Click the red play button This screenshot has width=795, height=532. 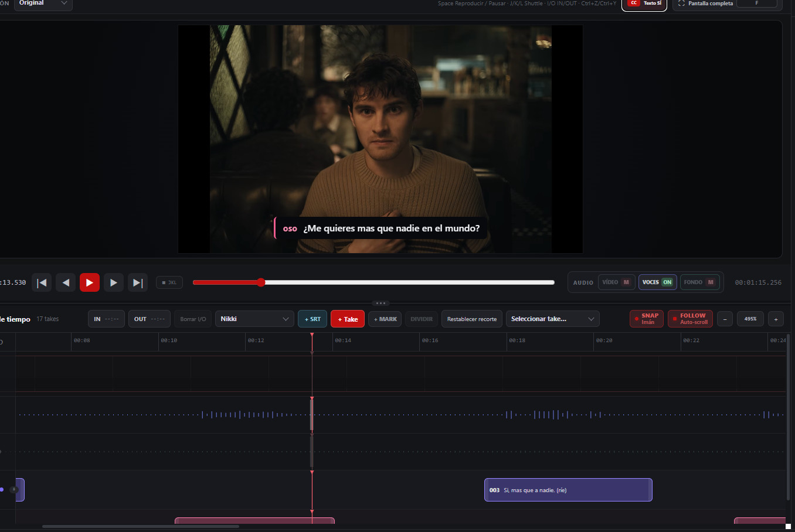(90, 282)
